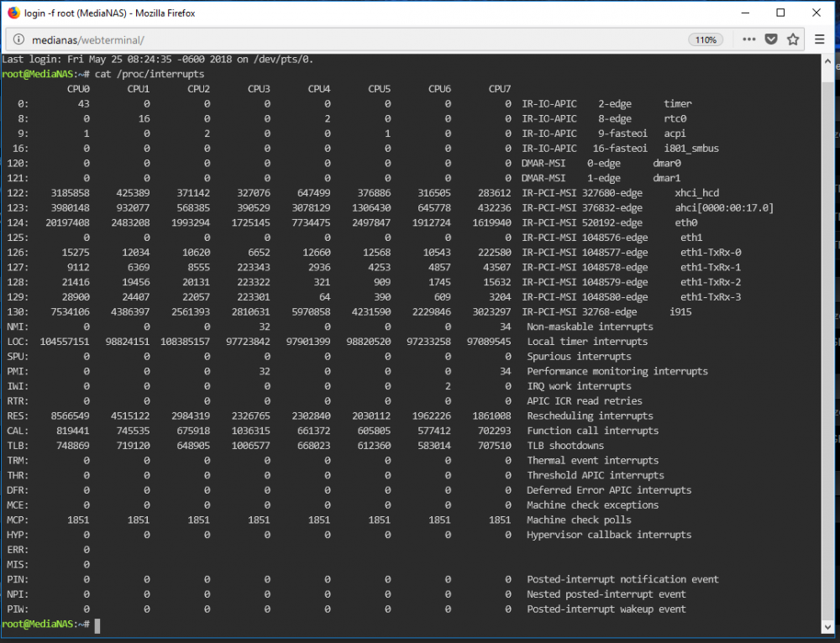Click 'Machine check exceptions' text
The width and height of the screenshot is (840, 643).
[592, 504]
